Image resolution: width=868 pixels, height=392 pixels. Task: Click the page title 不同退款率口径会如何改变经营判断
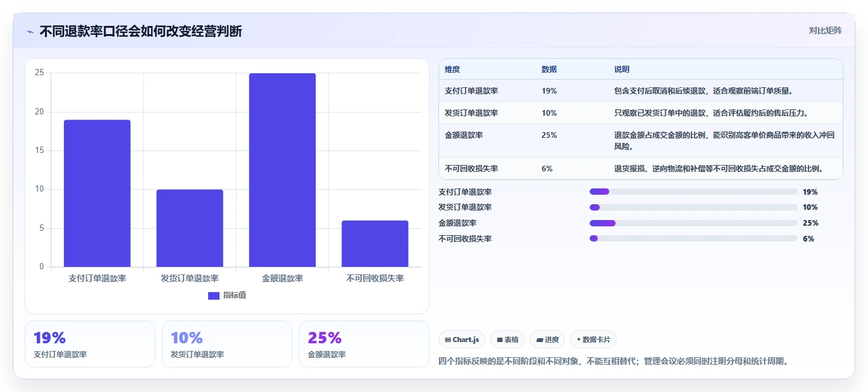coord(140,32)
